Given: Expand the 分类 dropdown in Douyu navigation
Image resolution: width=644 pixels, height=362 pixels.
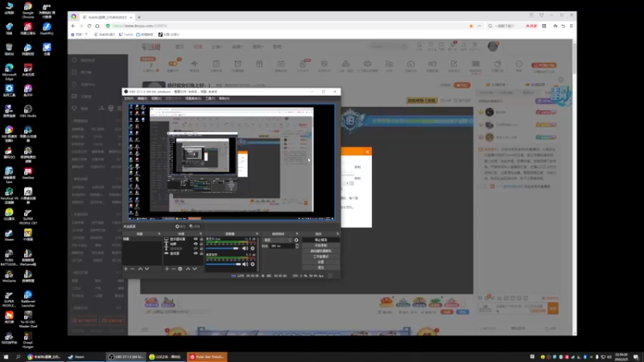Looking at the screenshot, I should click(x=217, y=47).
